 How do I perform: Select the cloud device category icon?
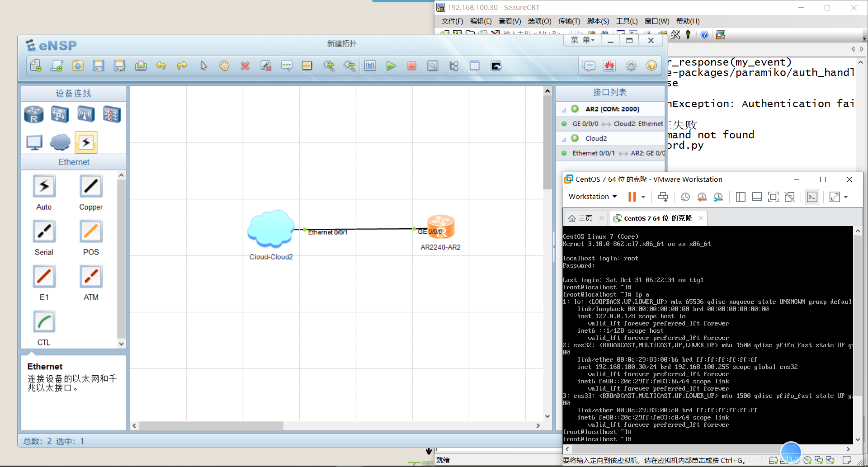(60, 142)
